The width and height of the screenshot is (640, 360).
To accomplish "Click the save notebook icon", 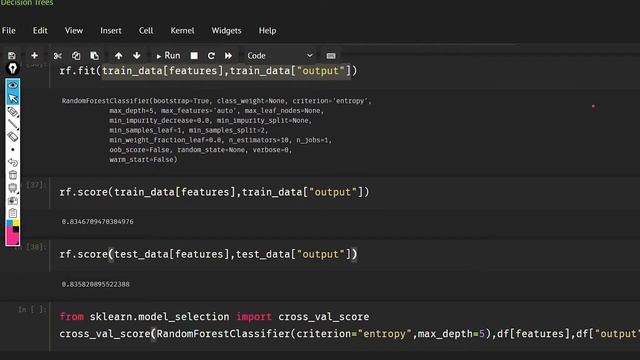I will point(11,56).
